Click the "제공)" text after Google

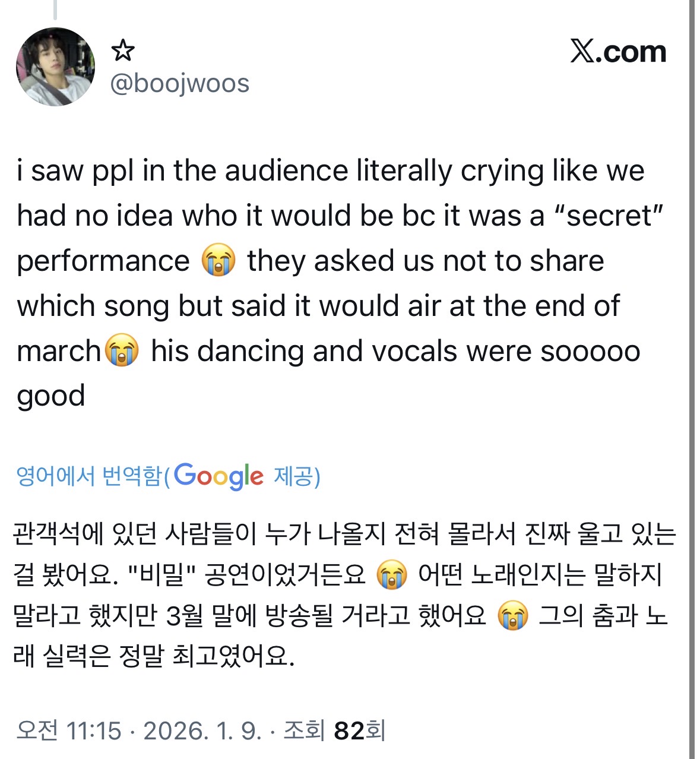coord(297,476)
